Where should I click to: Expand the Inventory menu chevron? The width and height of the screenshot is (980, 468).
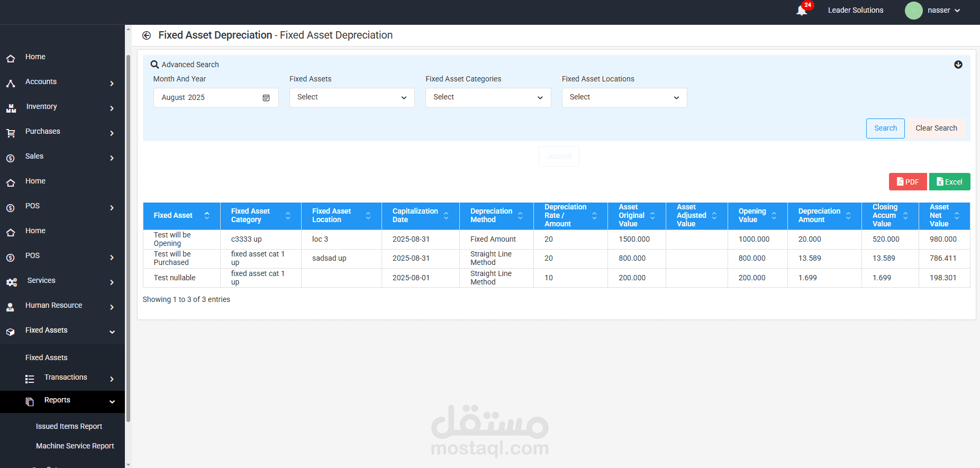(x=112, y=108)
